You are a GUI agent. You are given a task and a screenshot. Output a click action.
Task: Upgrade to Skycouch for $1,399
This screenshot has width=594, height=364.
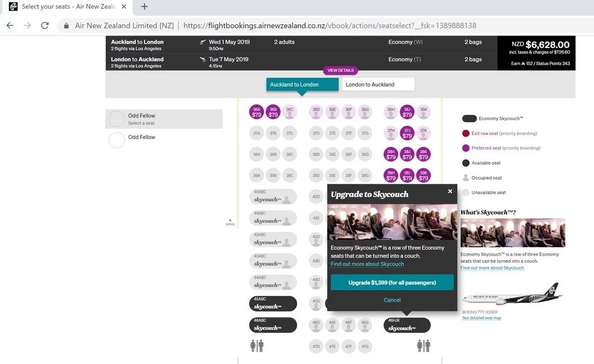392,283
